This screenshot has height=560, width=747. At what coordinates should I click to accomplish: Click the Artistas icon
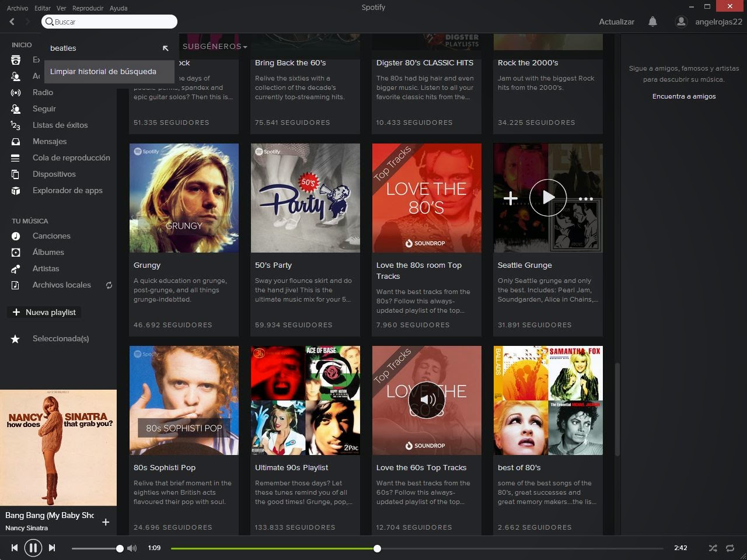pos(16,268)
